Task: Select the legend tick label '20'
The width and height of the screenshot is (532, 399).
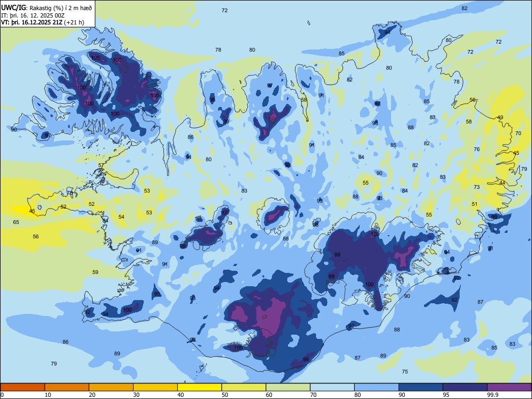Action: coord(92,395)
